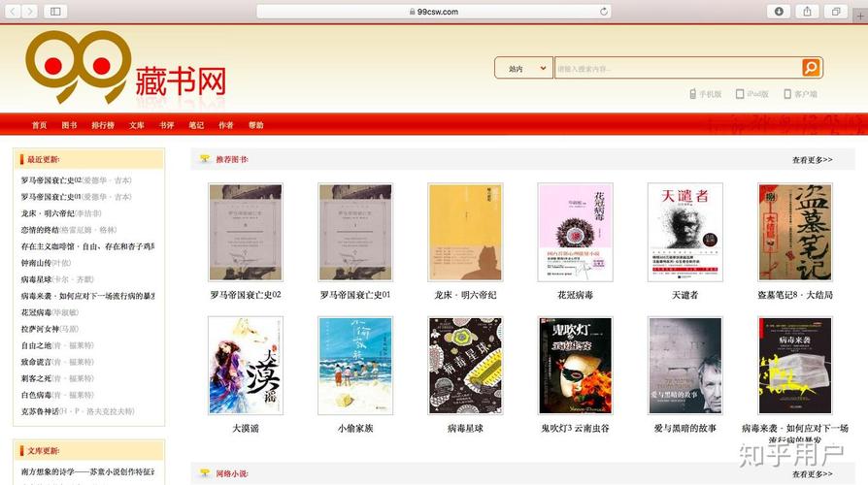Click the 手机版 phone icon link
Image resolution: width=868 pixels, height=485 pixels.
[705, 94]
